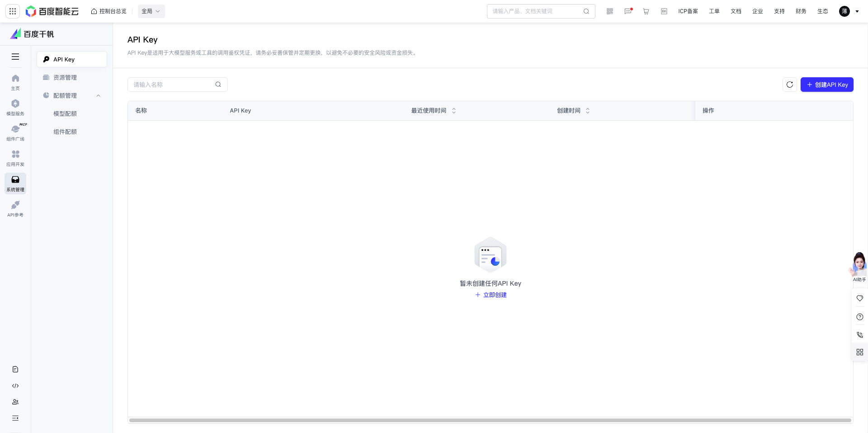Collapse the 配额管理 menu section
Viewport: 868px width, 433px height.
click(x=98, y=95)
